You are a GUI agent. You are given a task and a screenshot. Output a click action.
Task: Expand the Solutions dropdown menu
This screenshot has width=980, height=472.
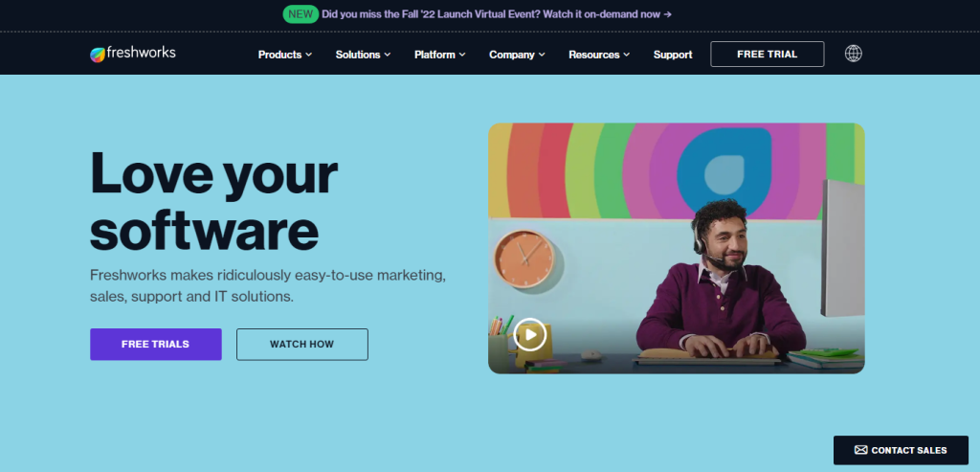click(x=363, y=55)
